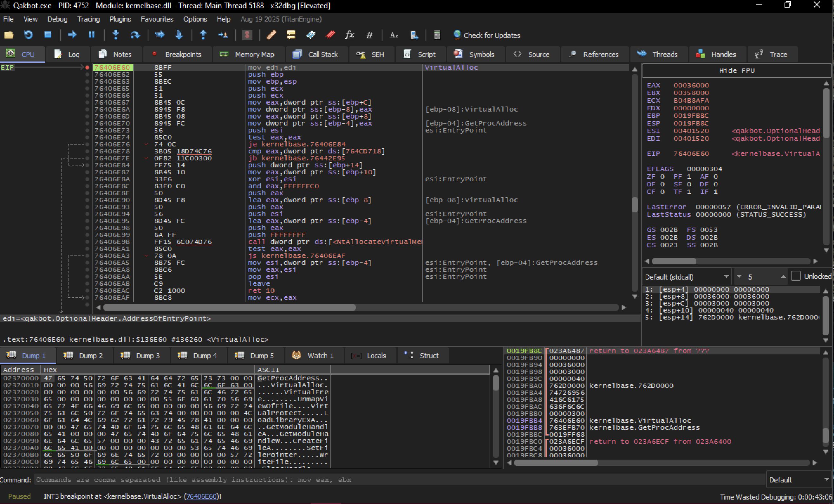Increase the argument count spinner
834x504 pixels.
[783, 277]
